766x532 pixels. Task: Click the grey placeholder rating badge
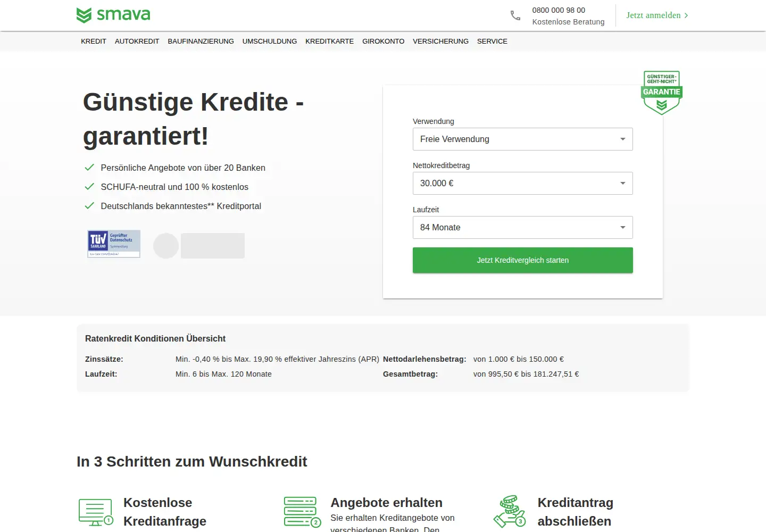199,246
